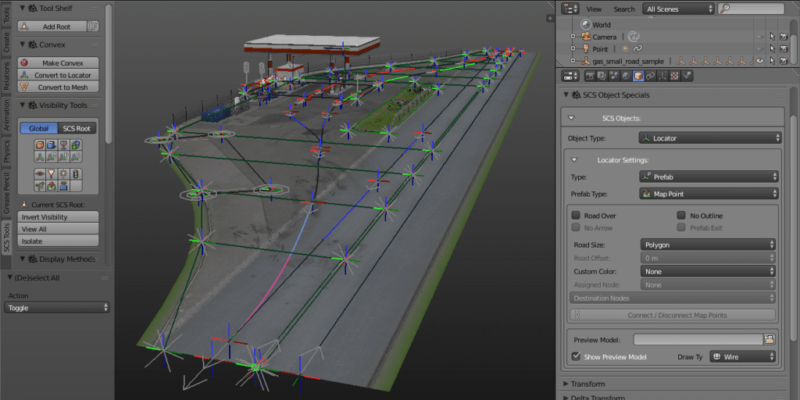Switch to the SCS Tools tab
This screenshot has height=400, width=800.
tap(5, 239)
